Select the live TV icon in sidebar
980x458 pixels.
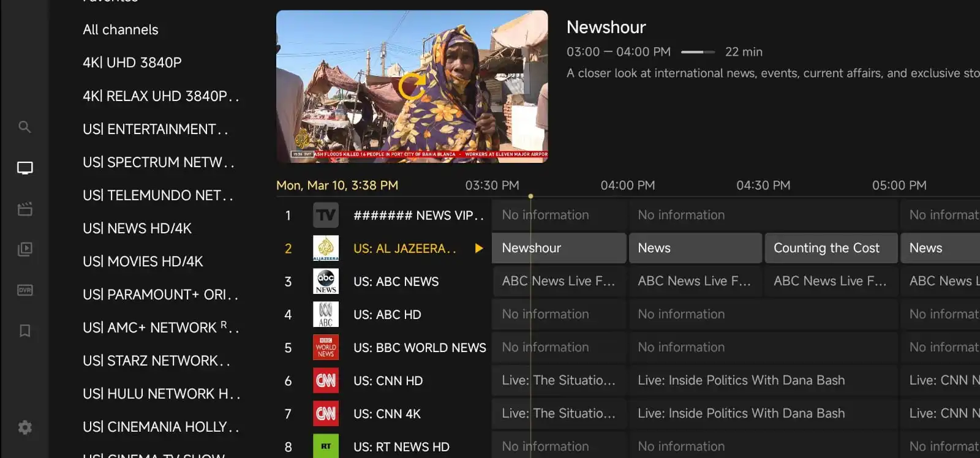[x=24, y=168]
